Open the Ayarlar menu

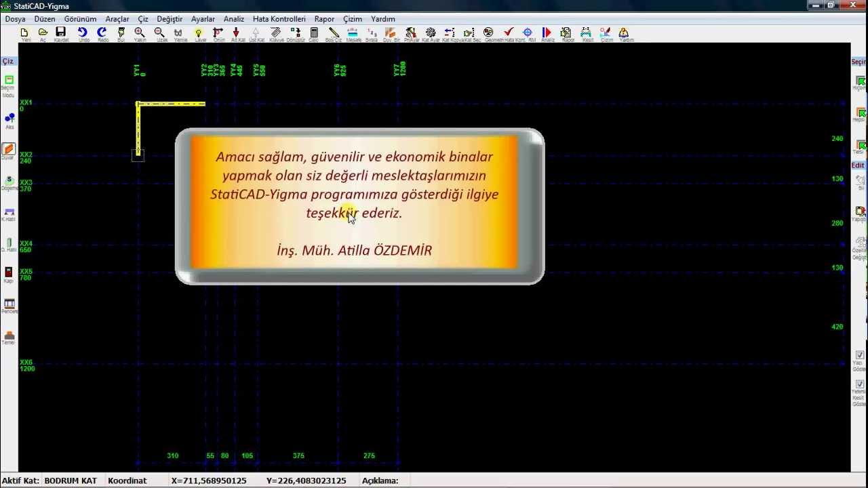pyautogui.click(x=203, y=19)
